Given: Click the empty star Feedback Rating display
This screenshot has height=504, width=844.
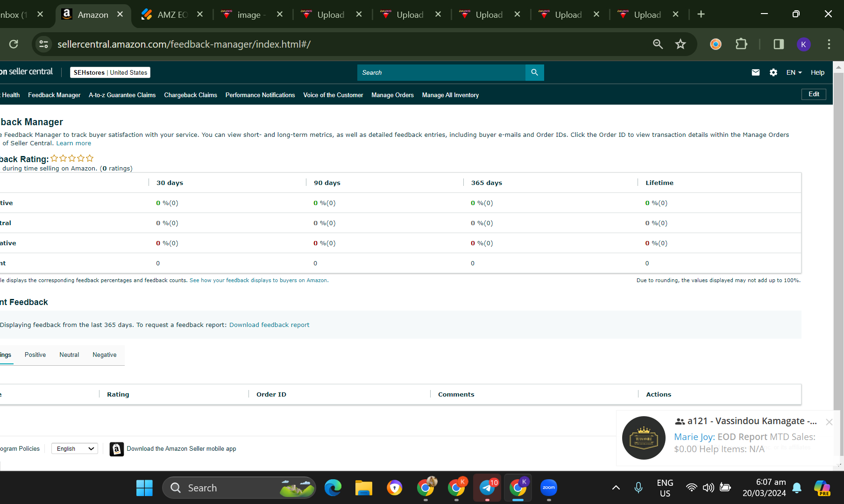Looking at the screenshot, I should coord(72,158).
